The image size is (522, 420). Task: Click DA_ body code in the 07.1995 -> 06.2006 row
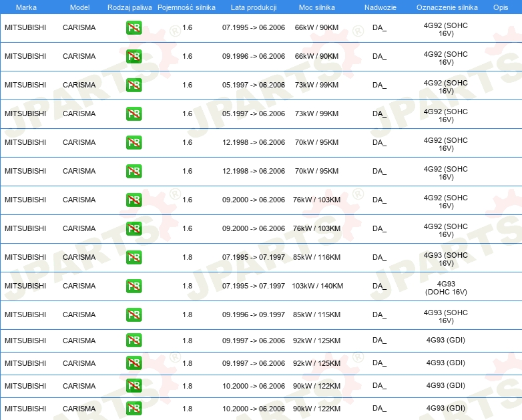click(x=380, y=27)
